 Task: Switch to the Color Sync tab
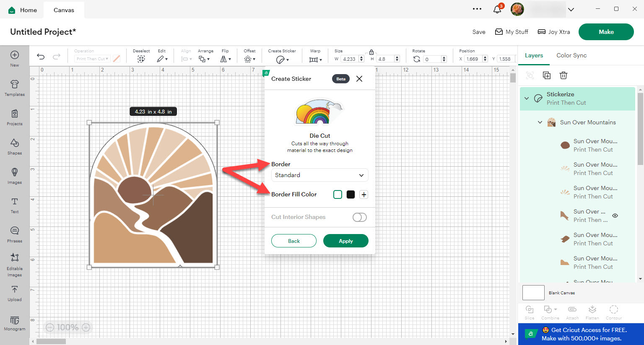(571, 55)
